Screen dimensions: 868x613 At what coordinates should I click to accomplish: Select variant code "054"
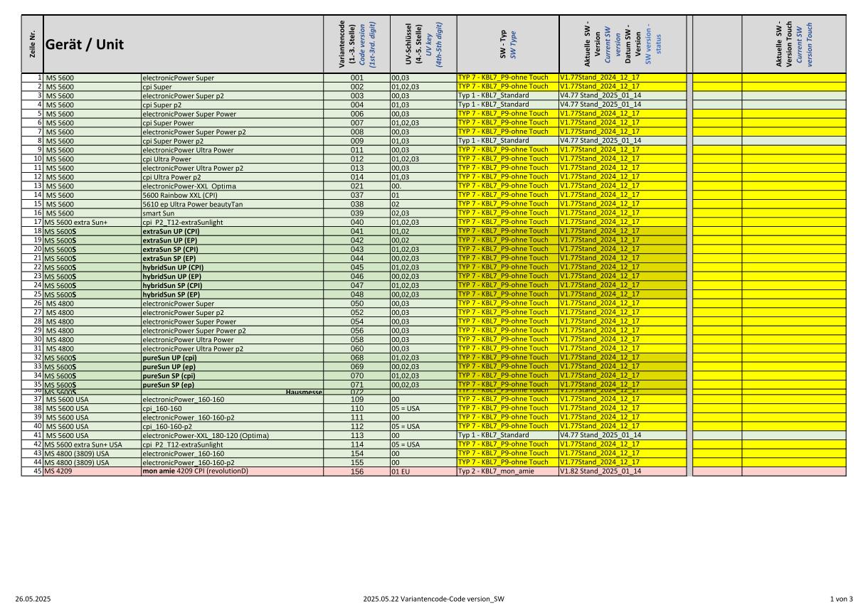pyautogui.click(x=357, y=321)
